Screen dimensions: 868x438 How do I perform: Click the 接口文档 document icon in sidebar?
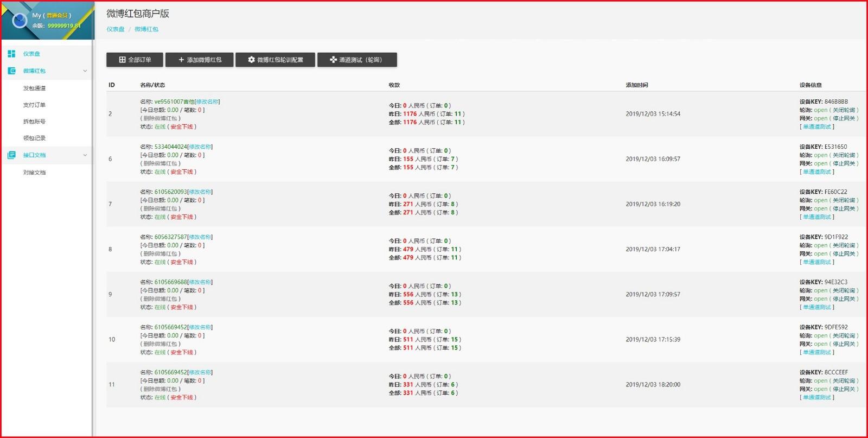[x=11, y=155]
